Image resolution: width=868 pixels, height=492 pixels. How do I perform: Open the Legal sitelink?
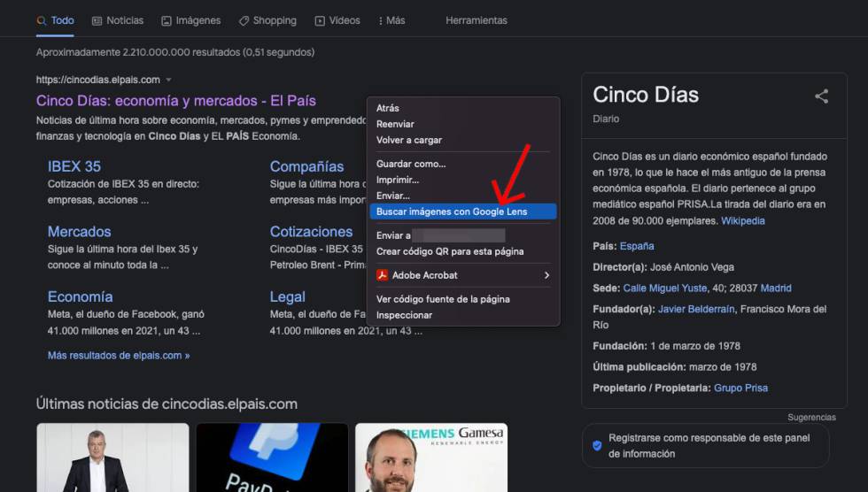(287, 296)
